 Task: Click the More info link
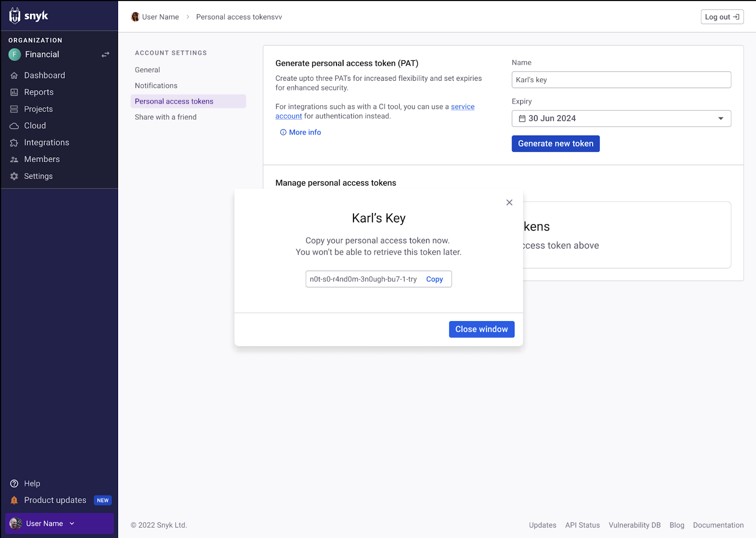click(301, 132)
